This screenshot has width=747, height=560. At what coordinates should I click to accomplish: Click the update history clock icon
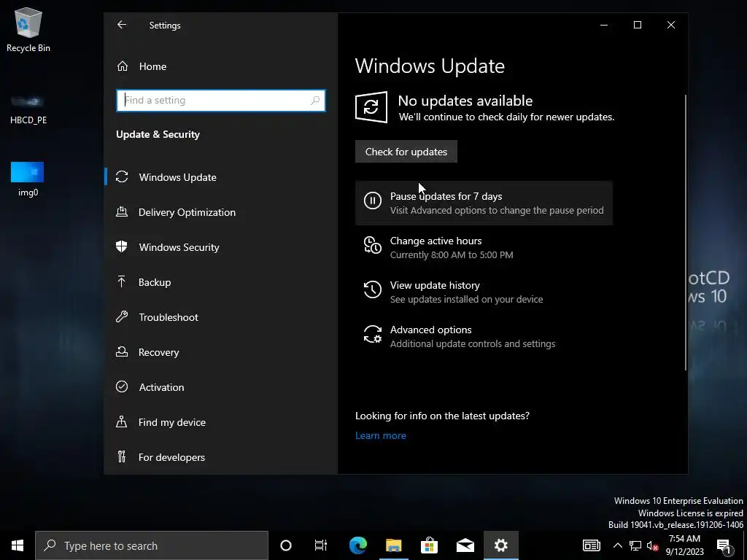click(373, 289)
